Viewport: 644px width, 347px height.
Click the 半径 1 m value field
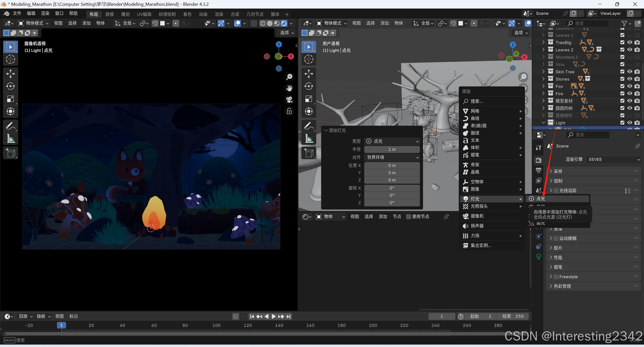tap(392, 149)
